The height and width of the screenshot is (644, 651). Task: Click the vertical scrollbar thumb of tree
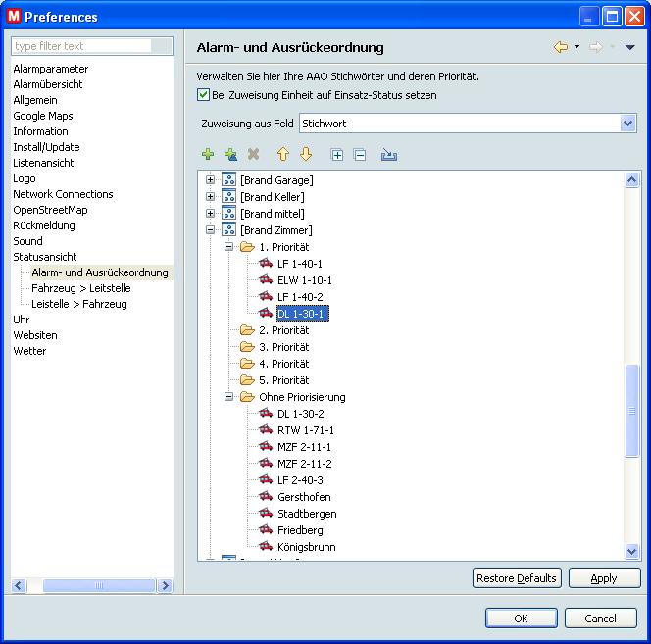point(632,412)
